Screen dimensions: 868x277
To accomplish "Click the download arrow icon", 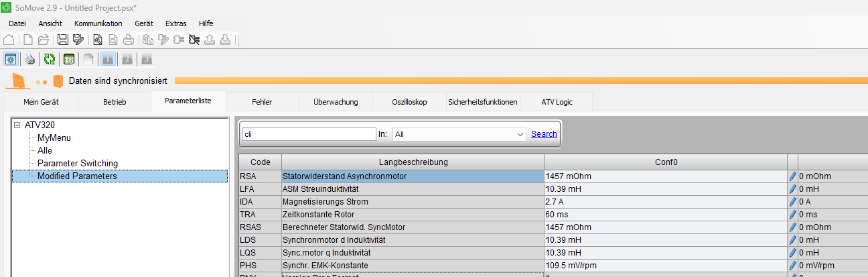I will click(225, 40).
